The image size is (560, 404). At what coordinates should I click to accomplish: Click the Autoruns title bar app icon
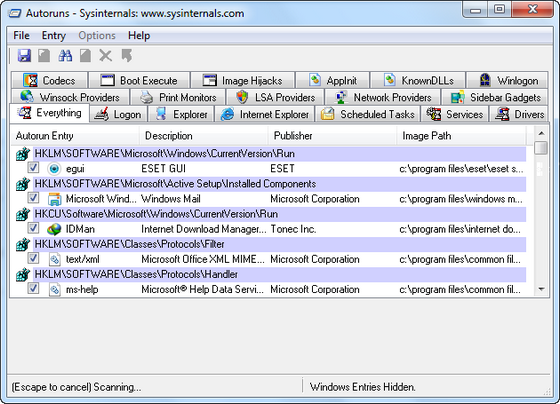coord(15,14)
